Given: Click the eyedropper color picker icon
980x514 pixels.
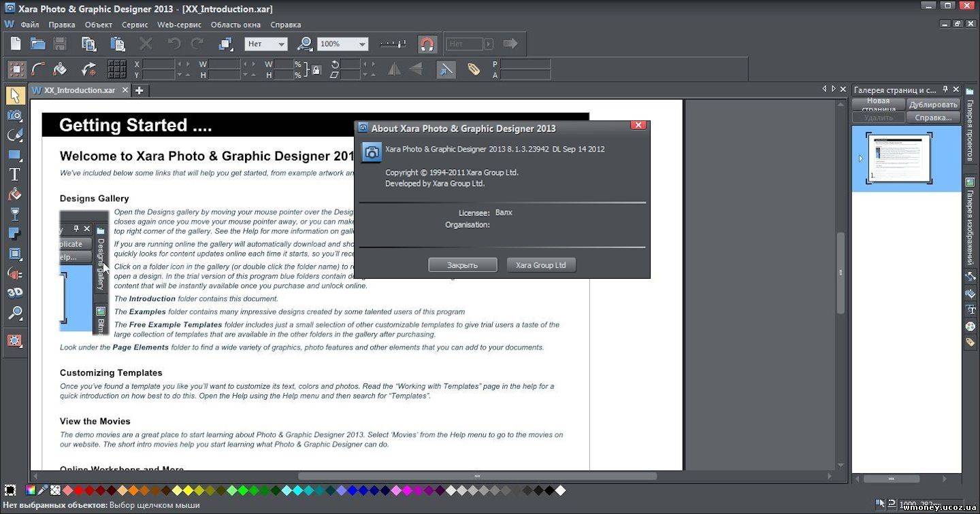Looking at the screenshot, I should pos(43,490).
